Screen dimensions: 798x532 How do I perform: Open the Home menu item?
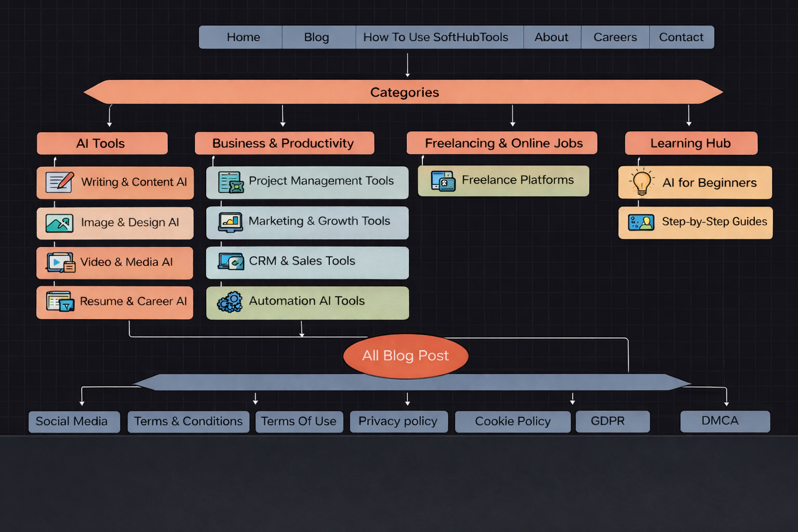tap(243, 37)
